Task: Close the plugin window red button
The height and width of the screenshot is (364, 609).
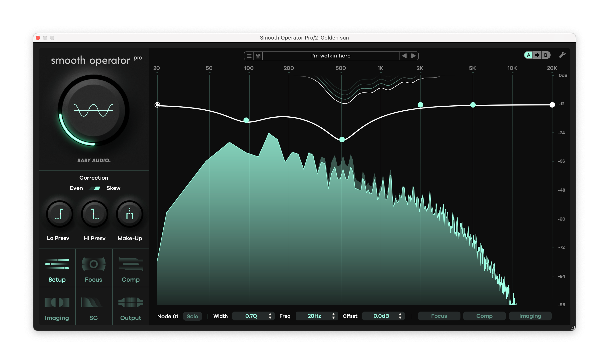Action: (x=38, y=38)
